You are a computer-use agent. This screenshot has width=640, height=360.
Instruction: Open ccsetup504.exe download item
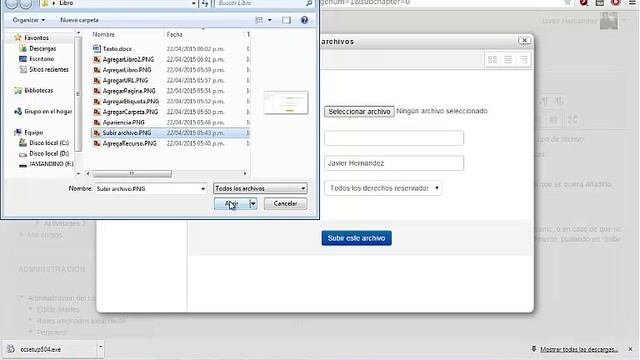(49, 349)
